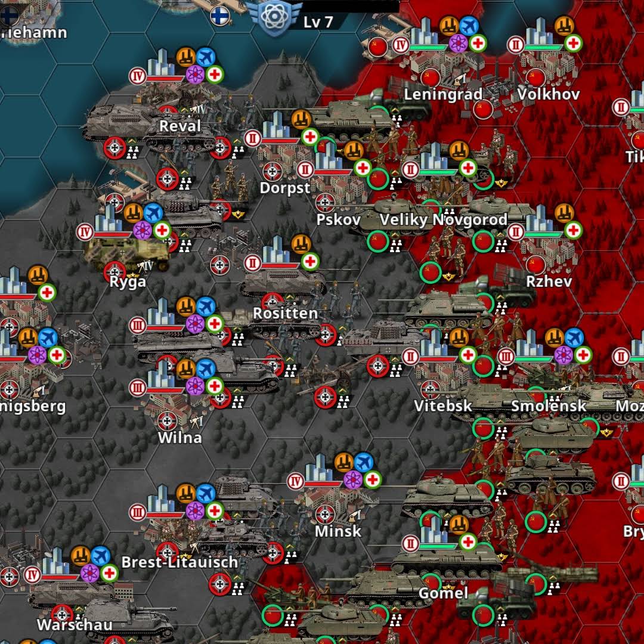
Task: Tap Dorpst's orange factory icon
Action: click(x=301, y=119)
